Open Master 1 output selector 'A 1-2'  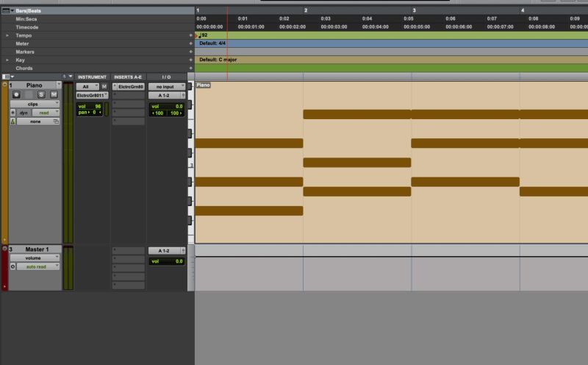point(165,251)
